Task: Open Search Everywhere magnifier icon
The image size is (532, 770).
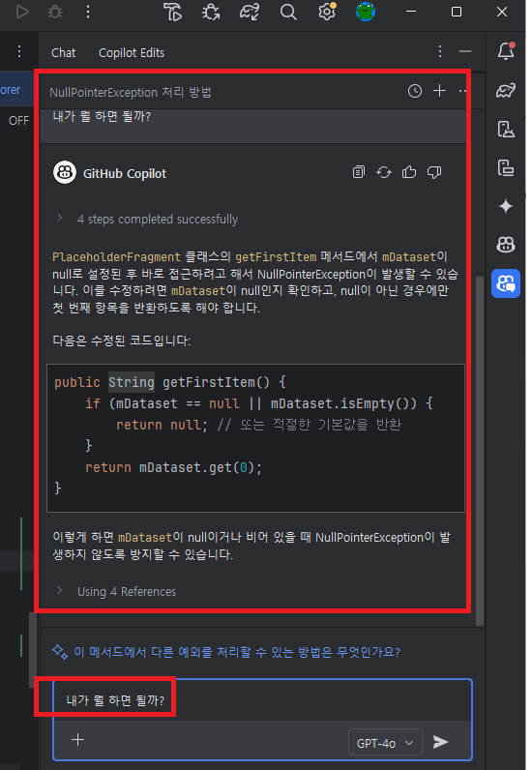Action: pos(288,12)
